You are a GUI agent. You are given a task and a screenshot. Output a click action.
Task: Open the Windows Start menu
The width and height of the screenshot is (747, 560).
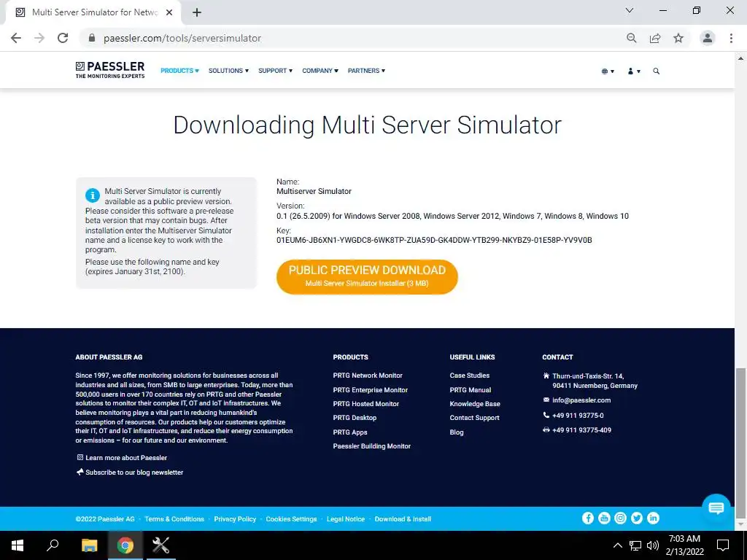(18, 545)
